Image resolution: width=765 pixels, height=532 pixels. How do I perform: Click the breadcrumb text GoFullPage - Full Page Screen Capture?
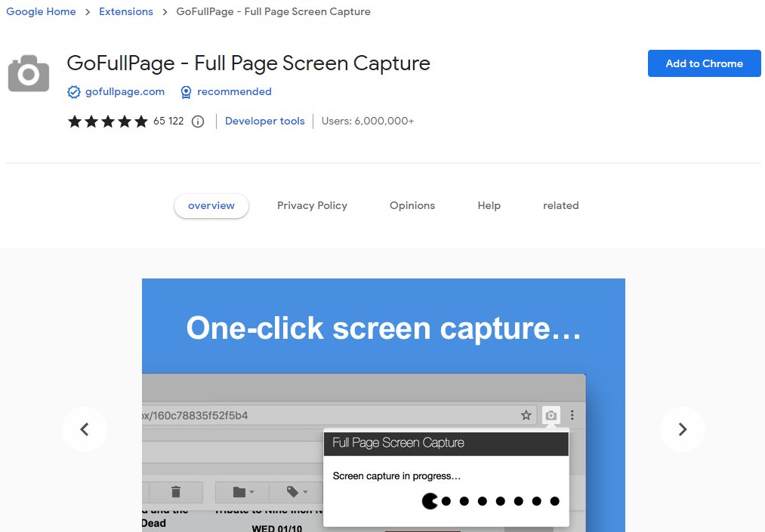pos(273,12)
